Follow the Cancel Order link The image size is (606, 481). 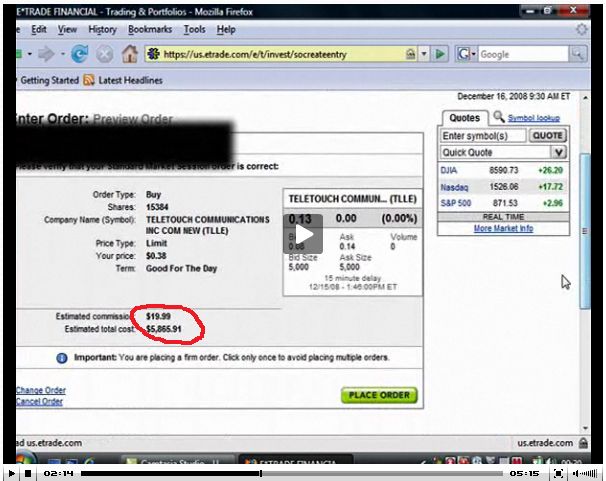click(x=39, y=402)
